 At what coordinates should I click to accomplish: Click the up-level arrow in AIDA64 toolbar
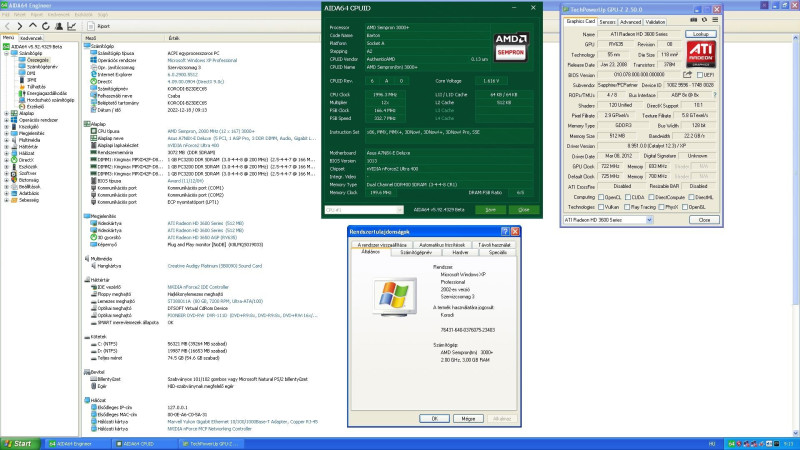tap(33, 26)
